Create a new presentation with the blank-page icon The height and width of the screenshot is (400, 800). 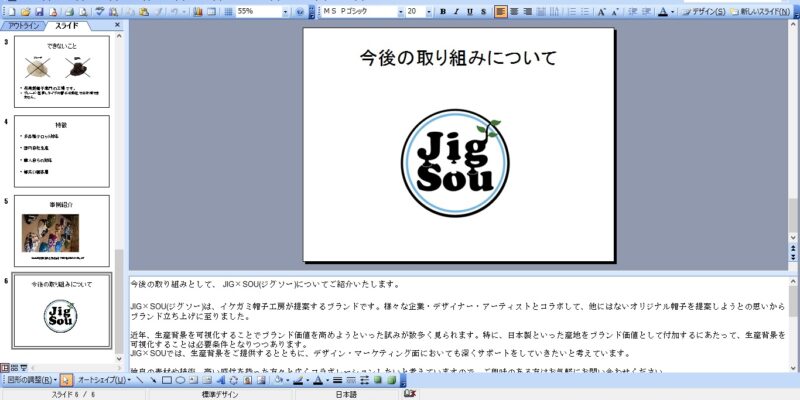12,12
